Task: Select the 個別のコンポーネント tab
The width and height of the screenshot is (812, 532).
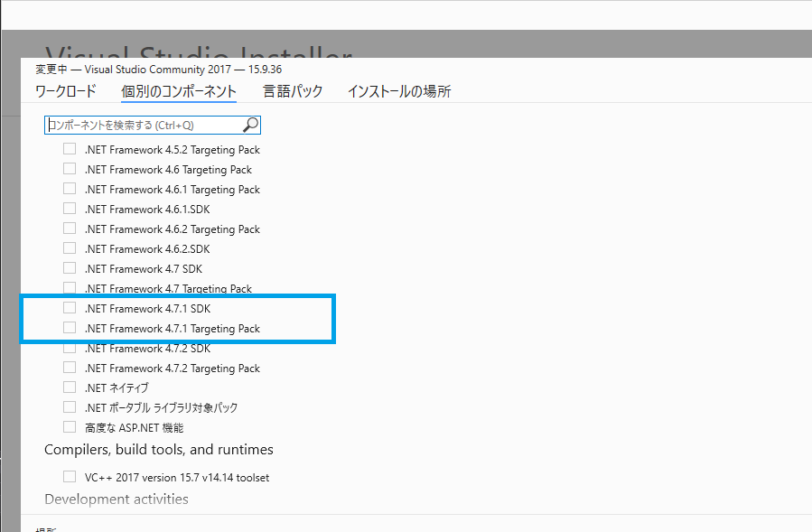Action: click(179, 91)
